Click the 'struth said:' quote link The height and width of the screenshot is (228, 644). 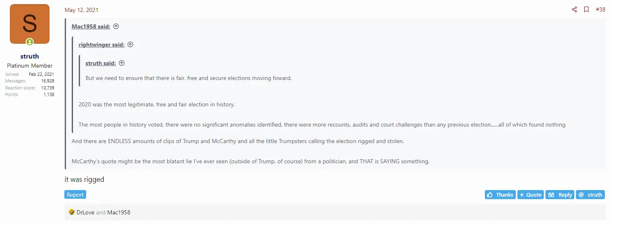[101, 63]
